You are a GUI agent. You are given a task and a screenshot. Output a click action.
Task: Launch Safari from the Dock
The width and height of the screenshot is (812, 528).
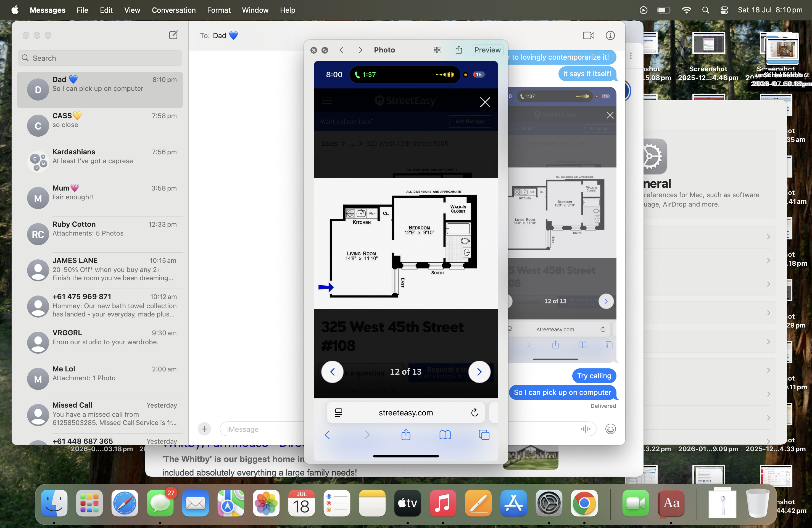click(125, 503)
